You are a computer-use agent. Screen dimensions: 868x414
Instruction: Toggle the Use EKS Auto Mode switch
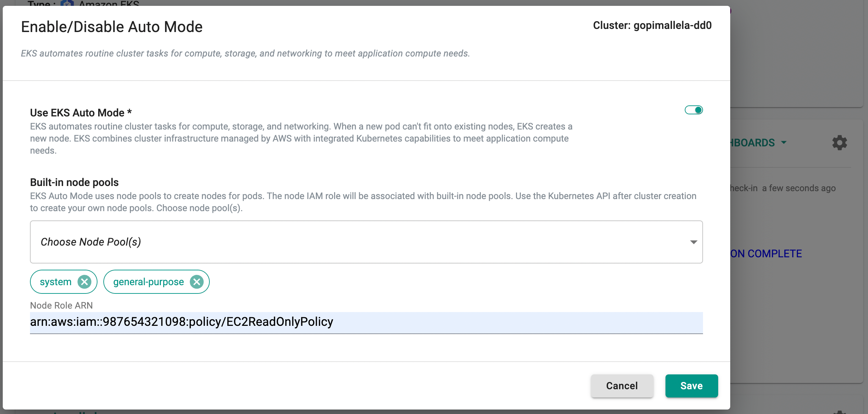pyautogui.click(x=694, y=110)
